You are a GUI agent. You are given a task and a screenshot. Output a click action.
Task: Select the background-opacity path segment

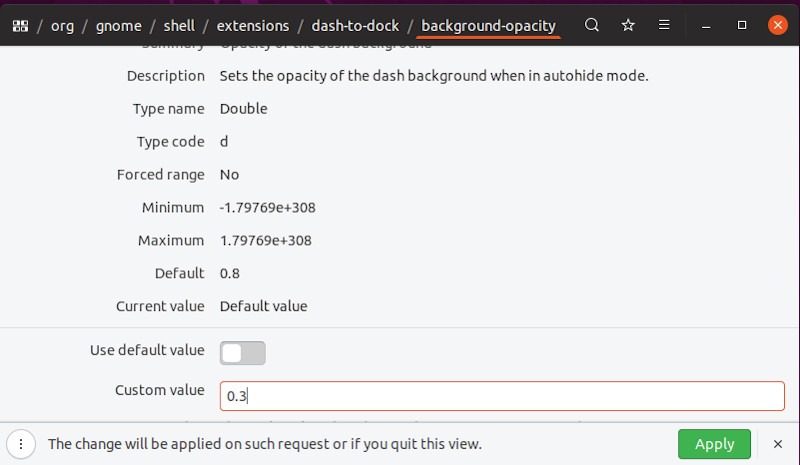point(488,26)
